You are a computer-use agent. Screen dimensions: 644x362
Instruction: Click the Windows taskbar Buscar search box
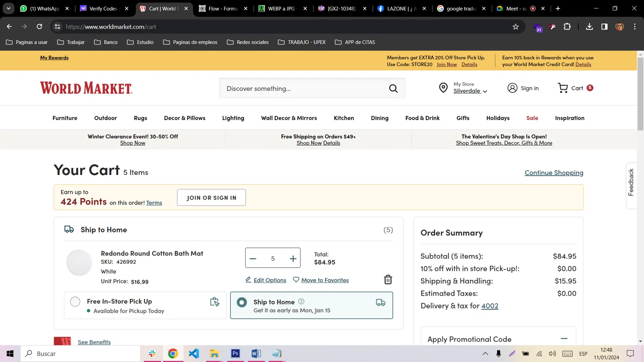point(81,353)
